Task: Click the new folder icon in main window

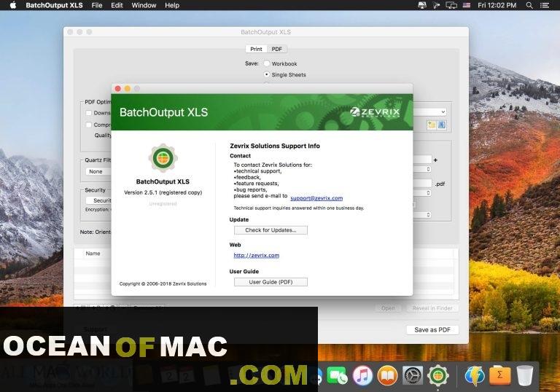Action: point(432,125)
